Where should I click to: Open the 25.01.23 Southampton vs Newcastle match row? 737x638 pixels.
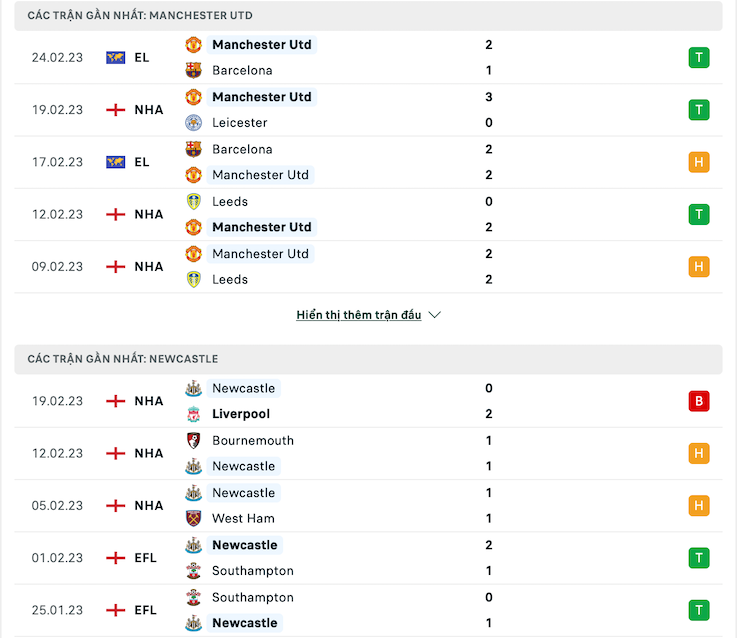368,610
